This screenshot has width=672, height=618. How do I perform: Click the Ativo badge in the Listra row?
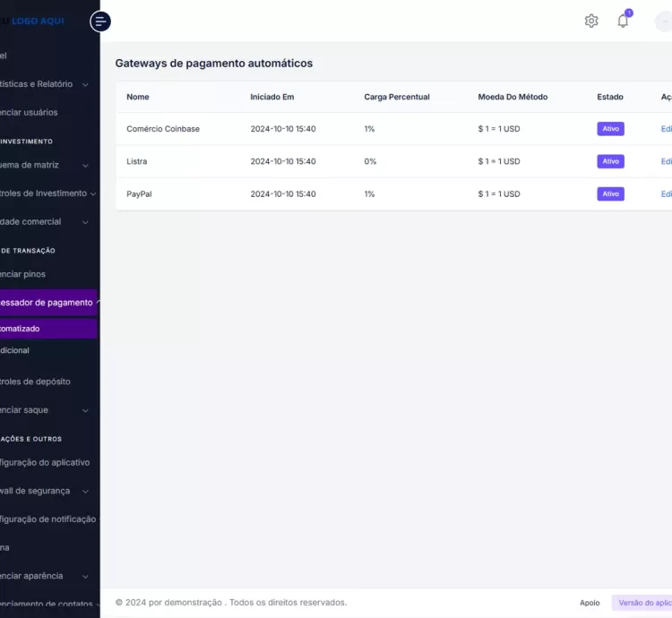coord(610,161)
